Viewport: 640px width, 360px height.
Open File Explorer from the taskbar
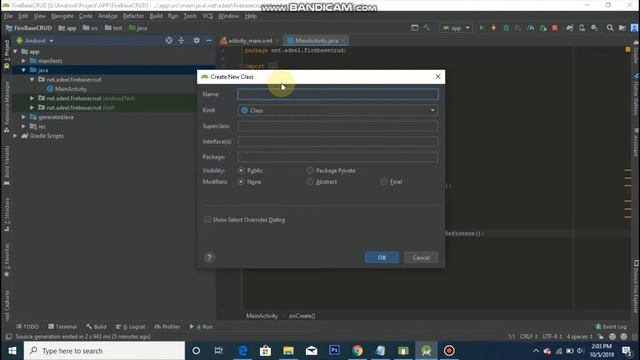(x=288, y=351)
